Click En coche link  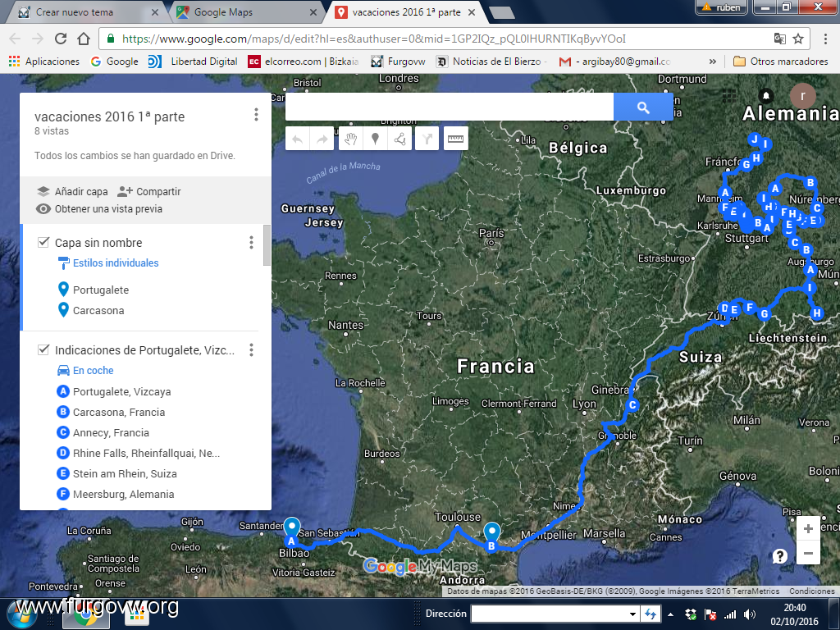(94, 370)
